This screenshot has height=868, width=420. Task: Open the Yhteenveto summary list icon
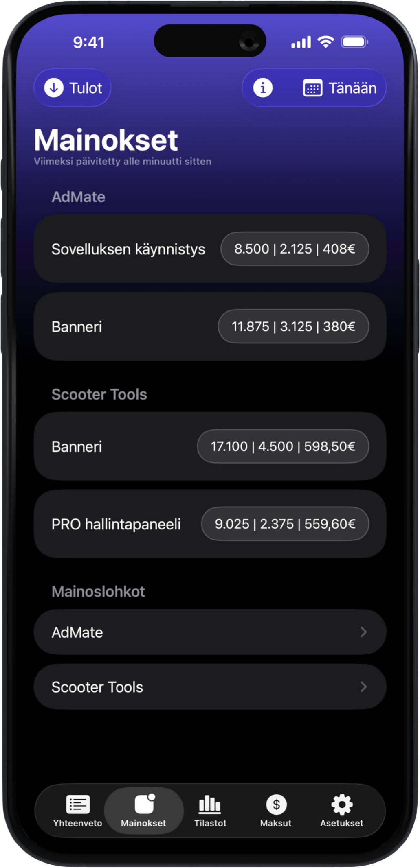click(x=78, y=804)
